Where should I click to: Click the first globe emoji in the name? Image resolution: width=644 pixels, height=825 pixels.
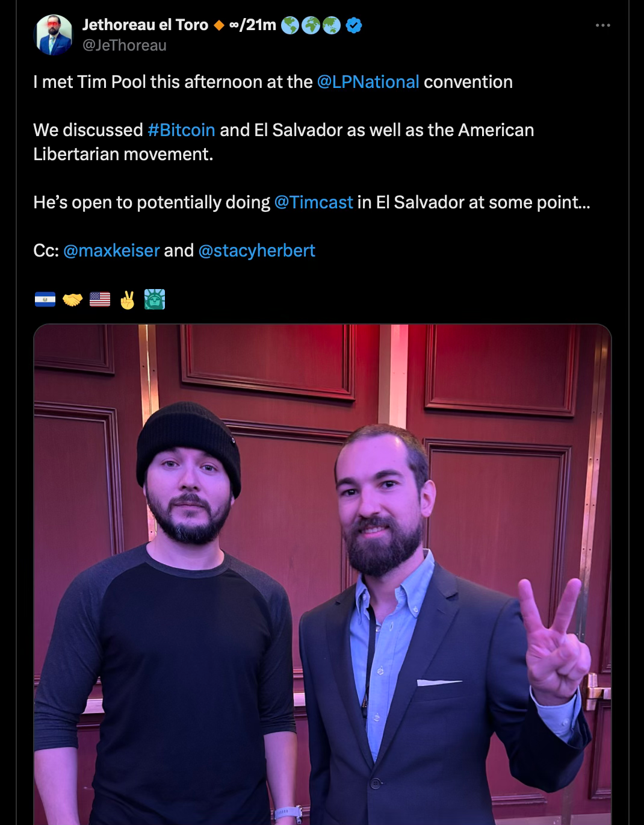point(290,25)
